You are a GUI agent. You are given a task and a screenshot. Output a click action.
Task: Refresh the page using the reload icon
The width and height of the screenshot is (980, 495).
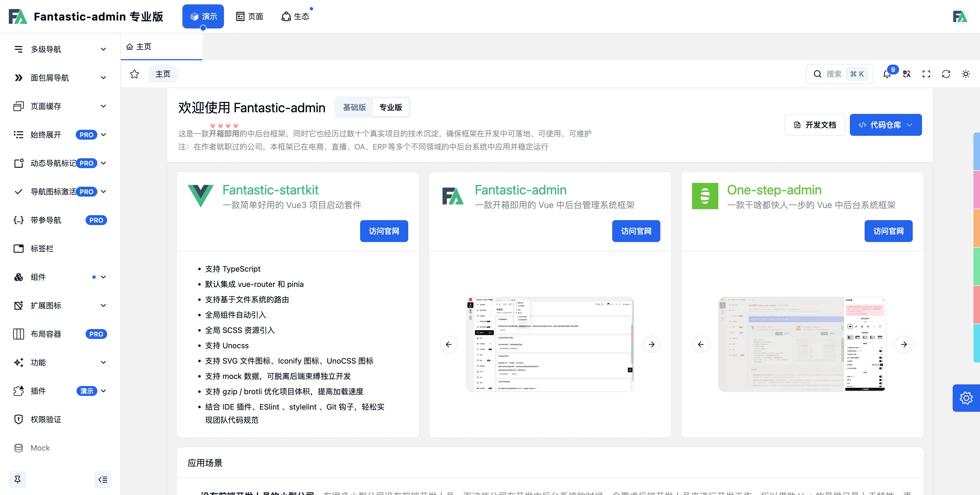[x=947, y=74]
